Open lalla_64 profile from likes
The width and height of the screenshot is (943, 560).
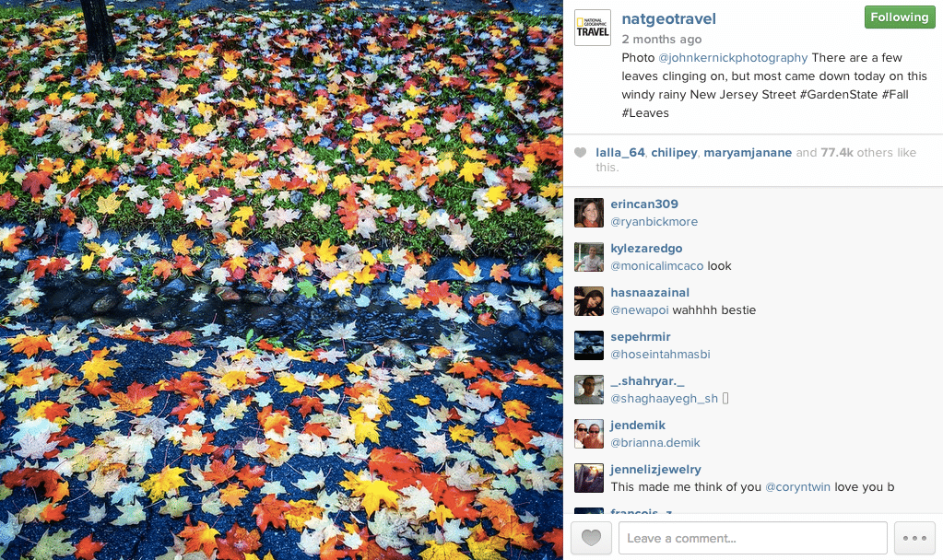[x=620, y=153]
